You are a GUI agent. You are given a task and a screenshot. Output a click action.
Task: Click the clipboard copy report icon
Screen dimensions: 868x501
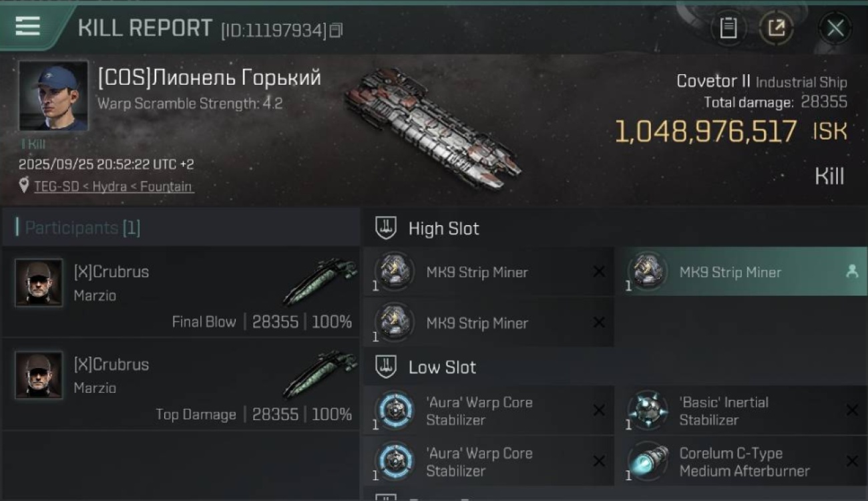[728, 28]
